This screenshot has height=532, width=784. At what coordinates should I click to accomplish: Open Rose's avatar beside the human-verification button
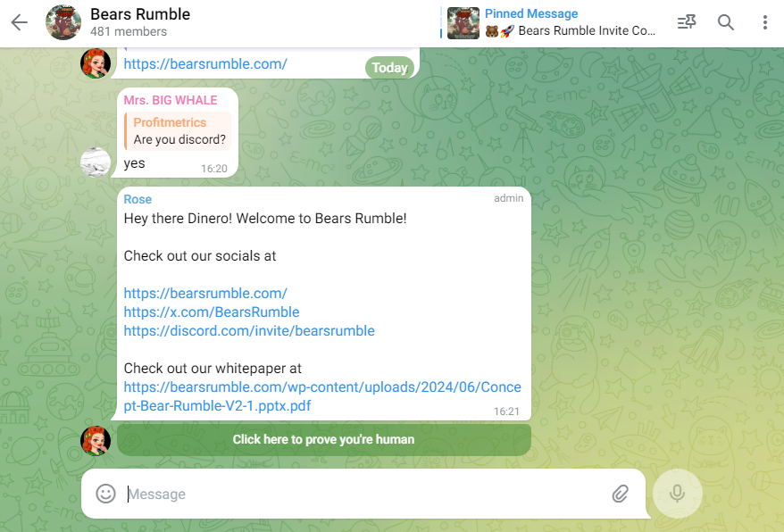coord(96,441)
